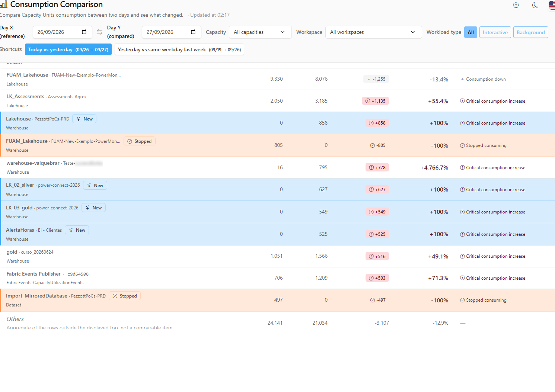This screenshot has height=392, width=555.
Task: Click the +4,766.7% percentage value
Action: click(434, 168)
